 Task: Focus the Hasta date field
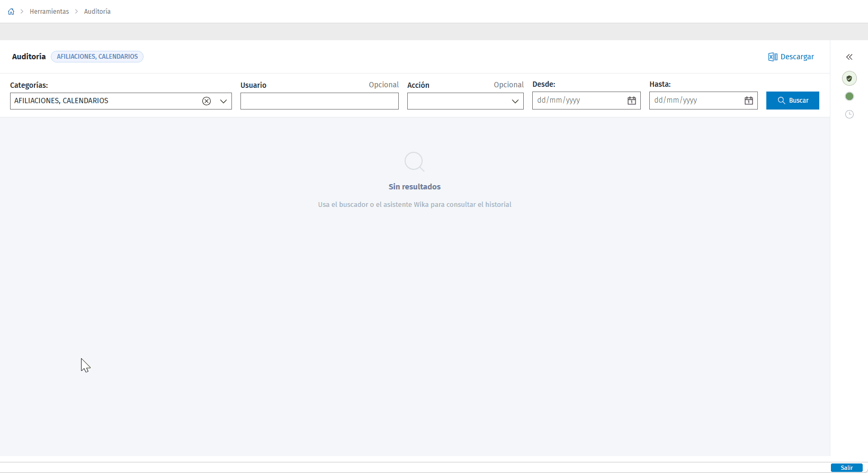pyautogui.click(x=703, y=101)
